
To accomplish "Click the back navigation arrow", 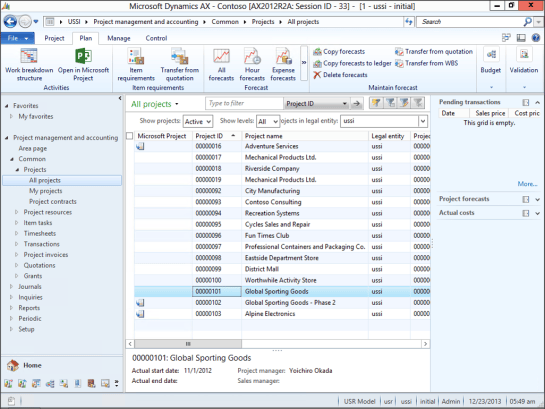I will coord(10,22).
